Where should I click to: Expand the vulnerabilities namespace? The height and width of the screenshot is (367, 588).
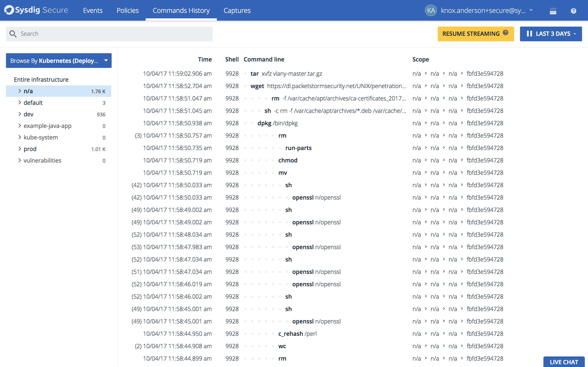click(20, 160)
